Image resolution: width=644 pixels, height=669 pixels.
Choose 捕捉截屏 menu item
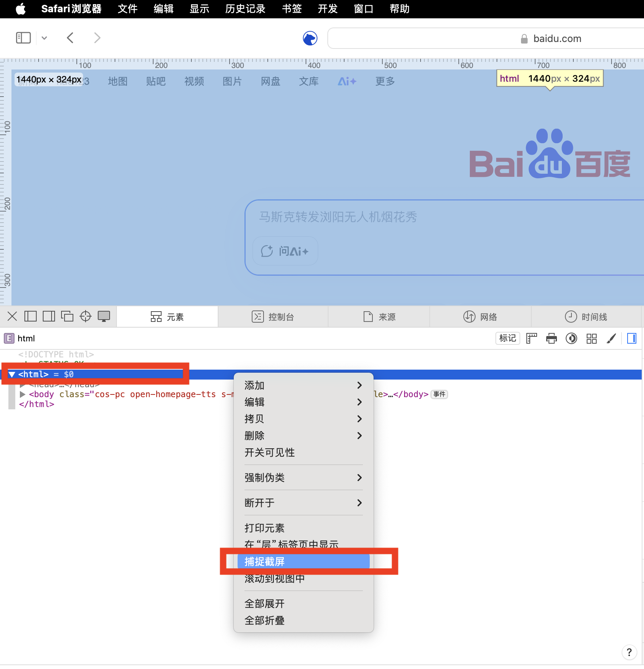[303, 562]
